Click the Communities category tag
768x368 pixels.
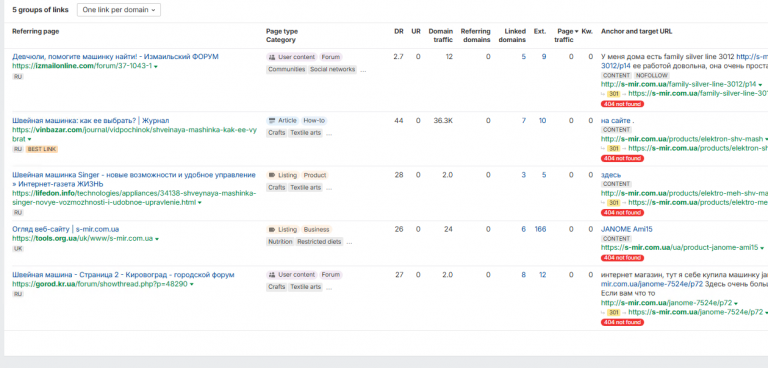287,70
